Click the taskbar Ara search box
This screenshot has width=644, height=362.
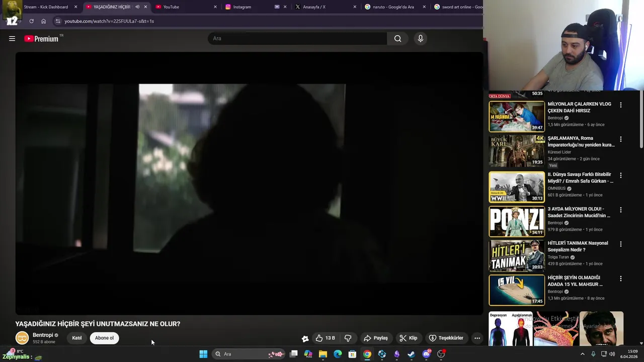250,354
